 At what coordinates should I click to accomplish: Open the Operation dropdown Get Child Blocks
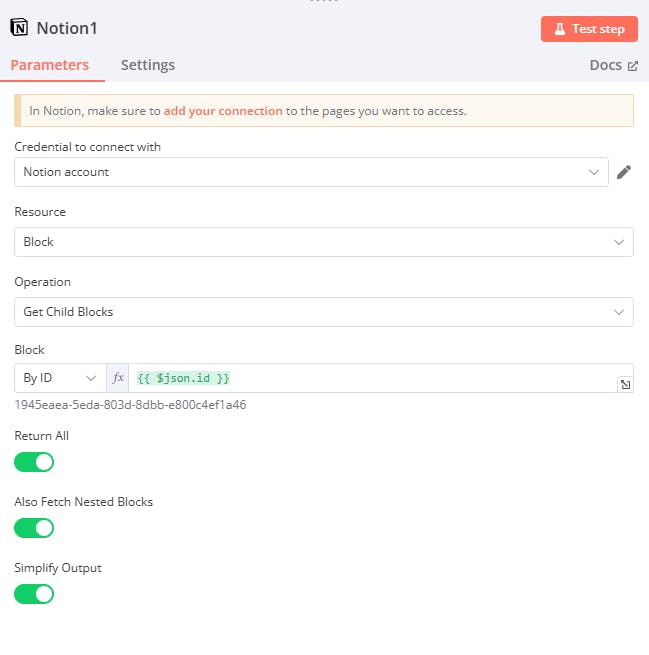pos(323,312)
